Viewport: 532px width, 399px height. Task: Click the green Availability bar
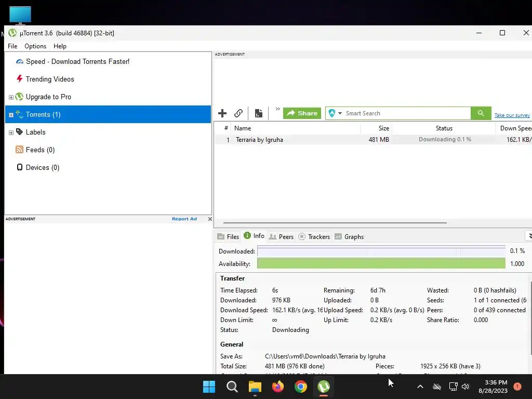[381, 263]
